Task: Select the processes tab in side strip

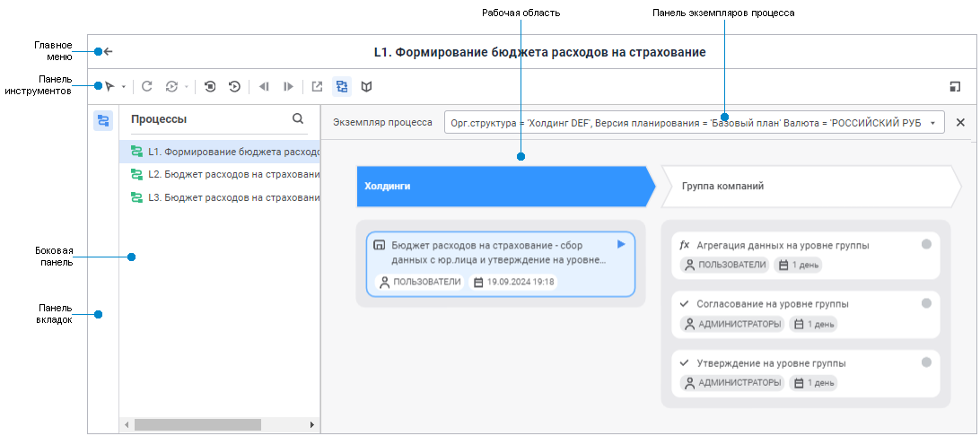Action: [x=103, y=120]
